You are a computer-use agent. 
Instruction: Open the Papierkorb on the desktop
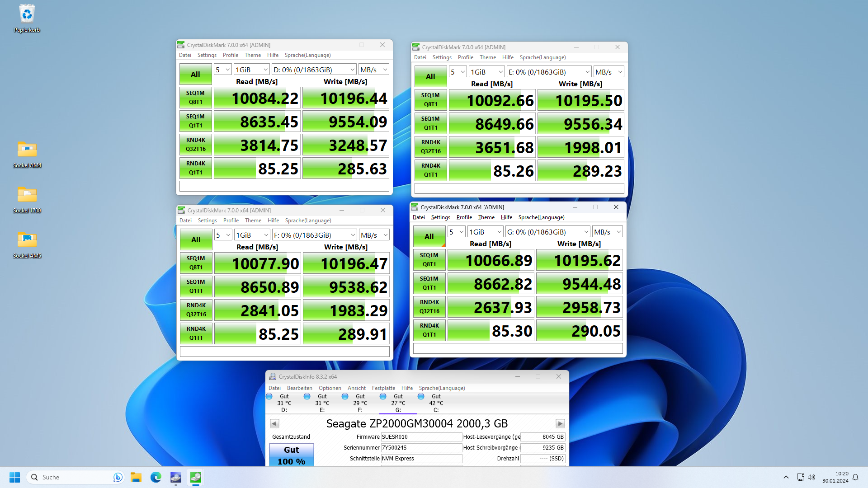pyautogui.click(x=27, y=13)
